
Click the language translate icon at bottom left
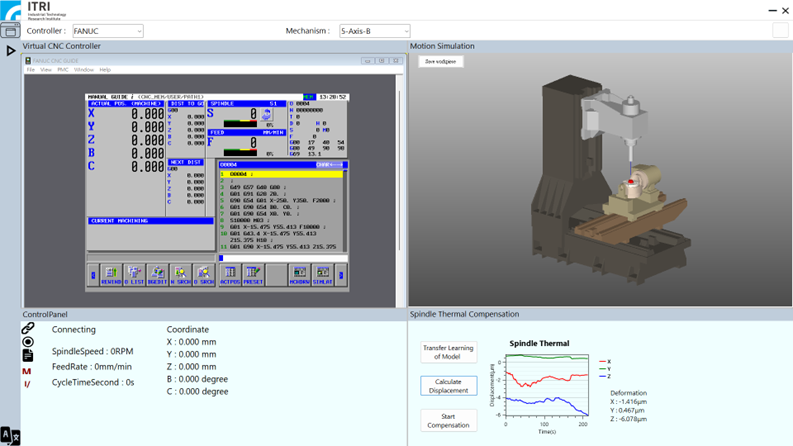pyautogui.click(x=9, y=434)
